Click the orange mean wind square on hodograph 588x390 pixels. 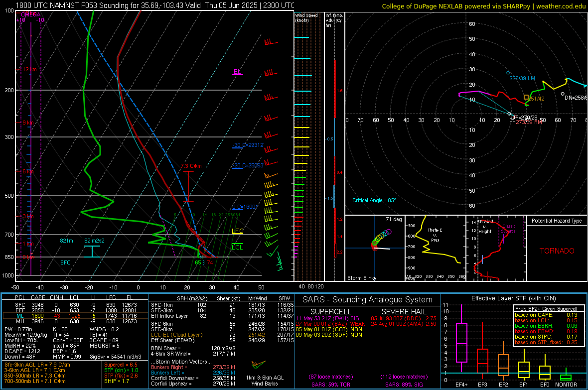click(x=526, y=98)
